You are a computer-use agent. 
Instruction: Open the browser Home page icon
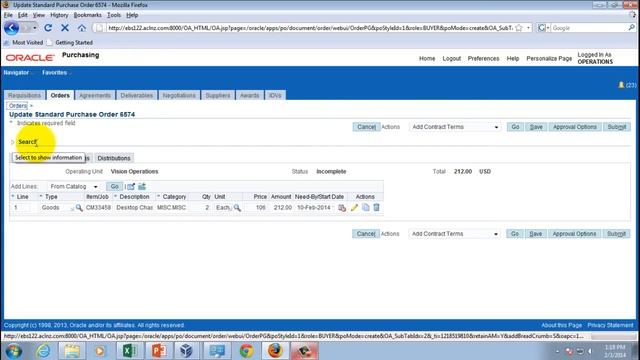pos(82,28)
